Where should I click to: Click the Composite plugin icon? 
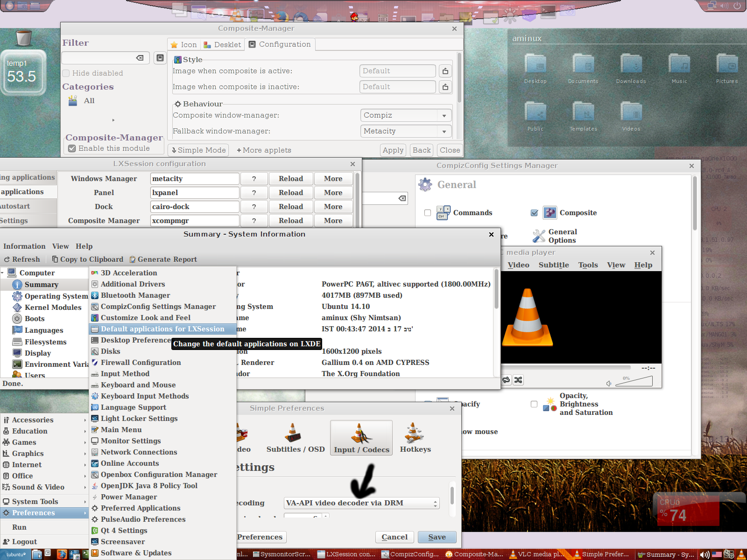click(x=550, y=213)
